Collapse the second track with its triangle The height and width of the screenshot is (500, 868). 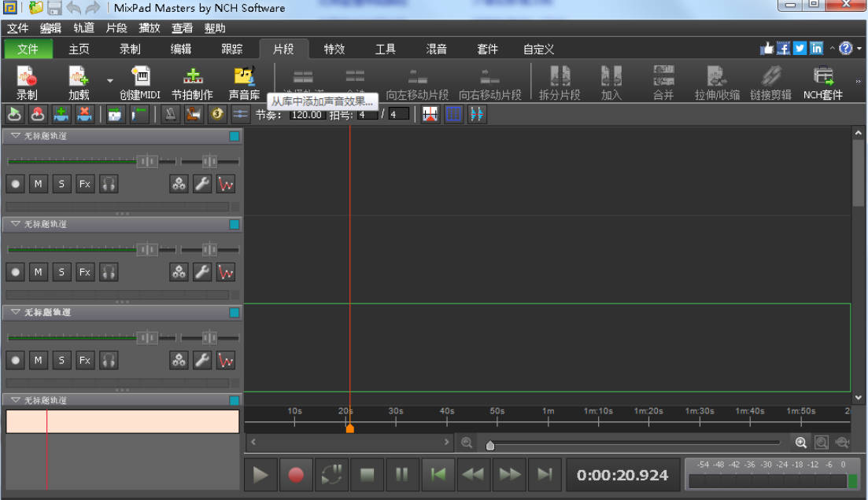coord(15,224)
